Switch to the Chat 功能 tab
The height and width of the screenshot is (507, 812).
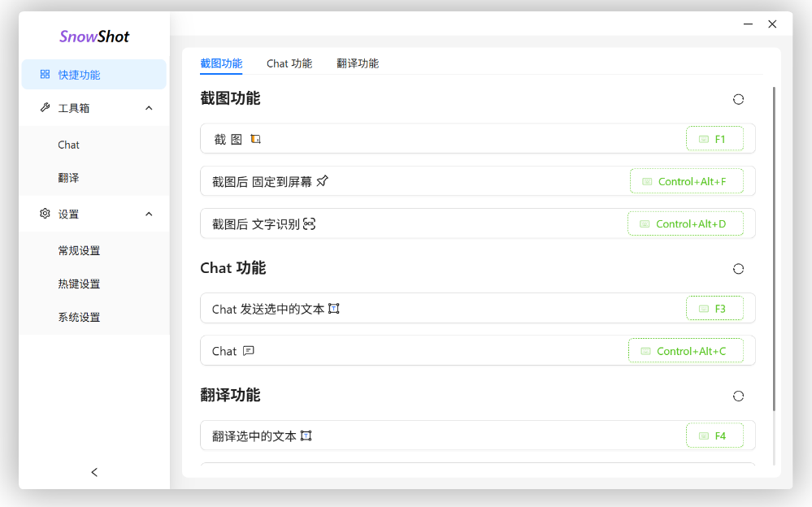click(289, 63)
